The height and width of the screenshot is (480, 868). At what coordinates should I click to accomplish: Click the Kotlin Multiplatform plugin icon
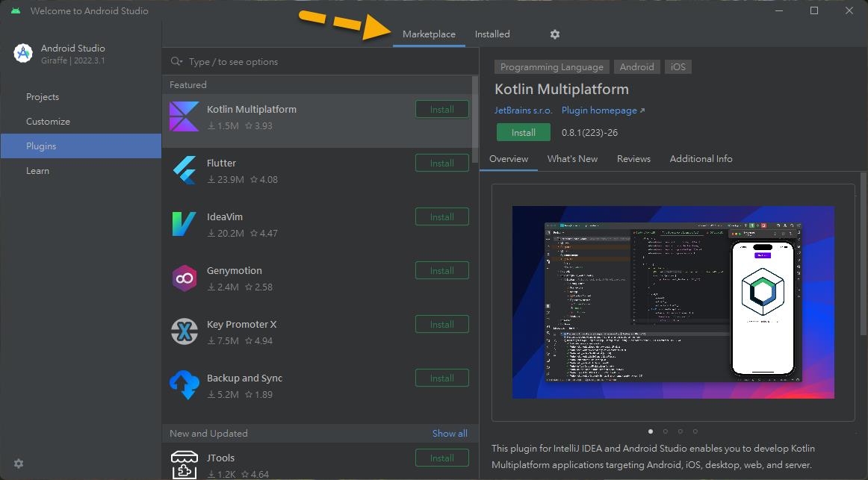pyautogui.click(x=184, y=116)
